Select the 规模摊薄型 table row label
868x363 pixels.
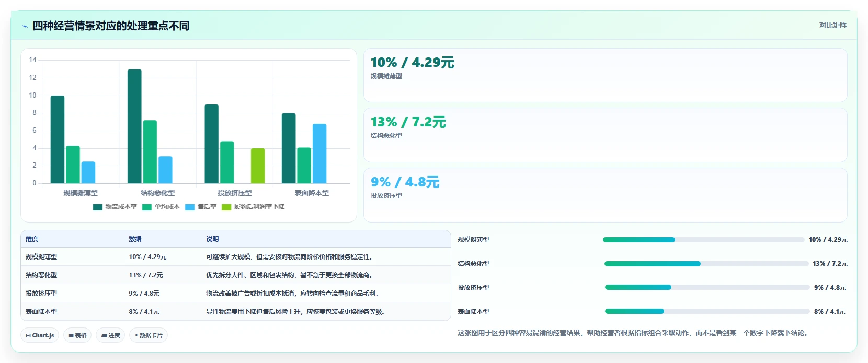tap(41, 257)
